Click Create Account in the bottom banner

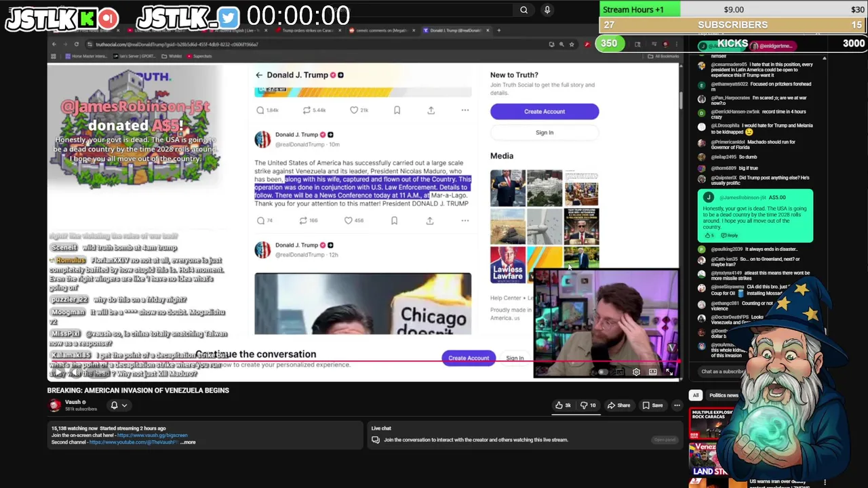[x=468, y=358]
